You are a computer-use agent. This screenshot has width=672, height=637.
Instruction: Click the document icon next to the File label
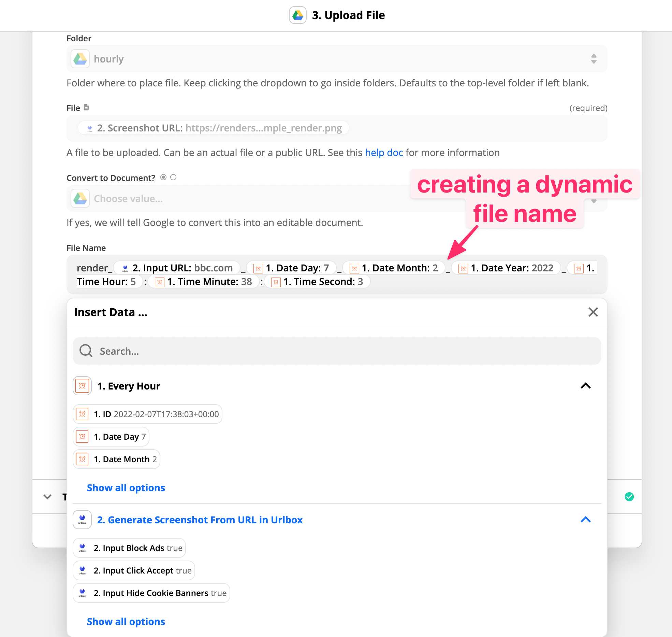[86, 107]
